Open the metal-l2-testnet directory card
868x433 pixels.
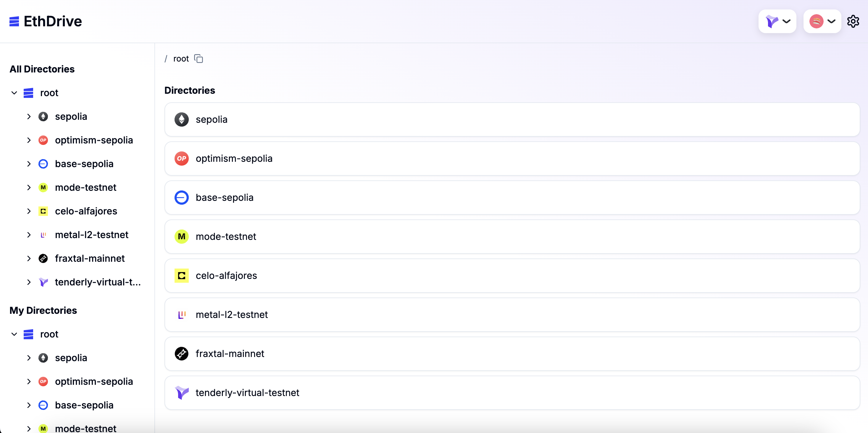click(512, 314)
